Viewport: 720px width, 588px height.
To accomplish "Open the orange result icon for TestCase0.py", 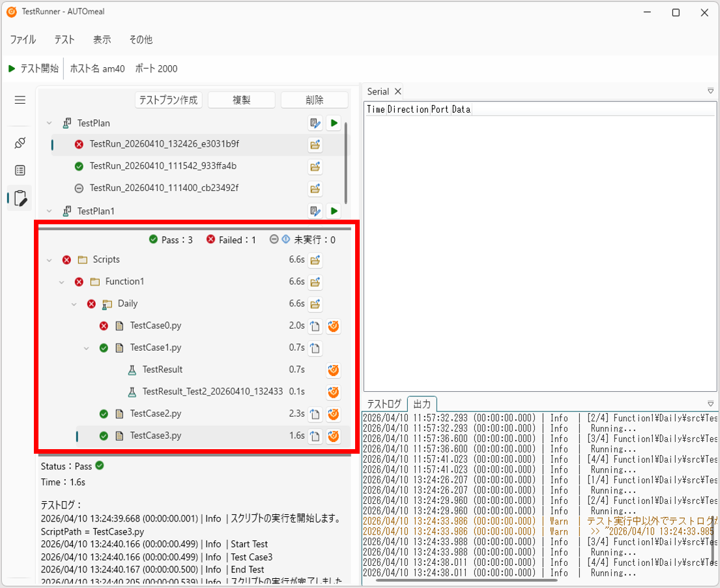I will 334,326.
